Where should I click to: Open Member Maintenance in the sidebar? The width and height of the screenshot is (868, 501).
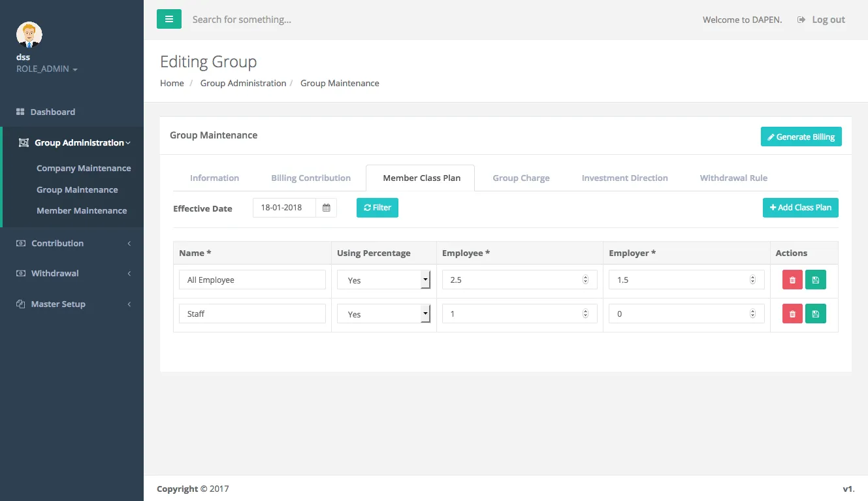tap(82, 210)
